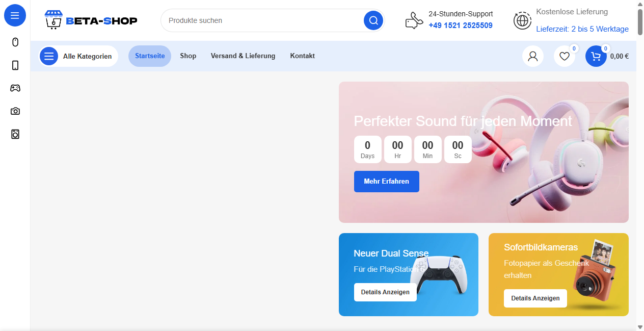Click the Neuer Dual Sense heading
Image resolution: width=644 pixels, height=331 pixels.
coord(391,253)
